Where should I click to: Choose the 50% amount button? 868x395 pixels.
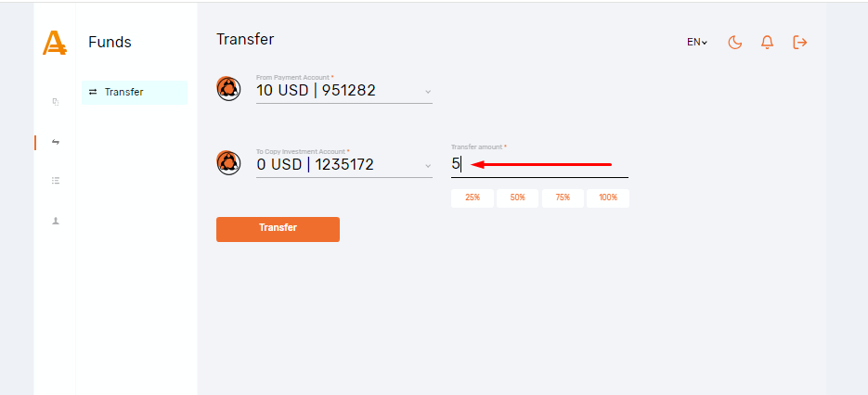point(517,198)
